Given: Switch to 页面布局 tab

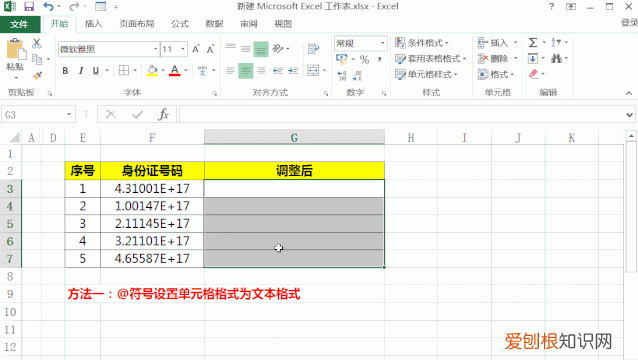Looking at the screenshot, I should click(x=137, y=24).
